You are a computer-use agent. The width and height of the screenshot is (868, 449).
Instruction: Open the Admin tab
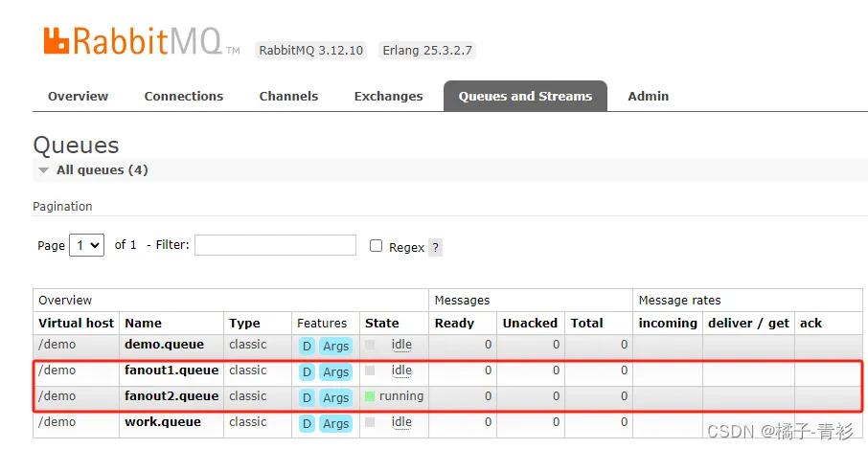tap(649, 96)
